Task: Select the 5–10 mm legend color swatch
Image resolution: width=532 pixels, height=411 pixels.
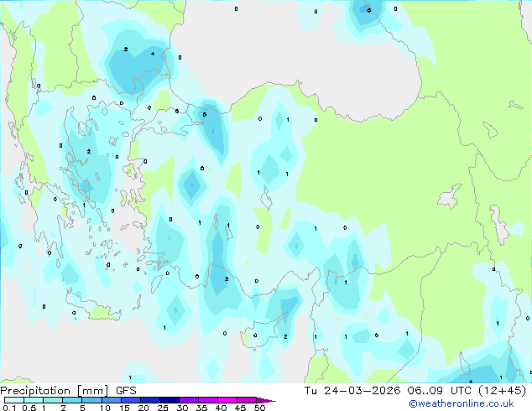Action: [x=91, y=400]
